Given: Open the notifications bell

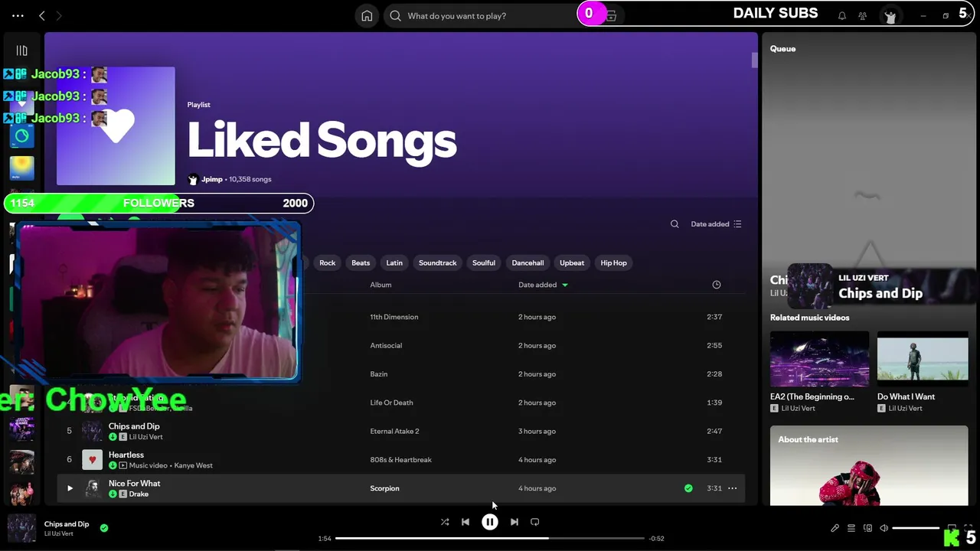Looking at the screenshot, I should (842, 15).
